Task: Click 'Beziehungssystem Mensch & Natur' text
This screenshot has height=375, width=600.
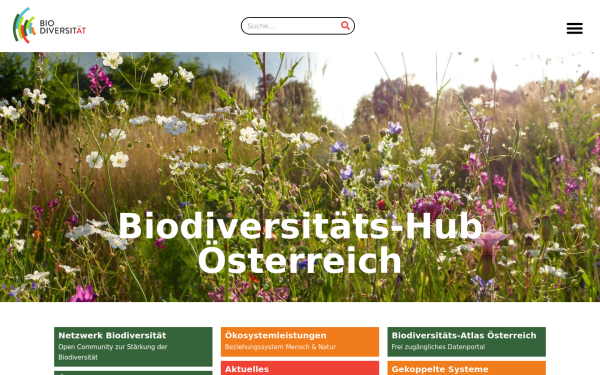Action: point(280,347)
